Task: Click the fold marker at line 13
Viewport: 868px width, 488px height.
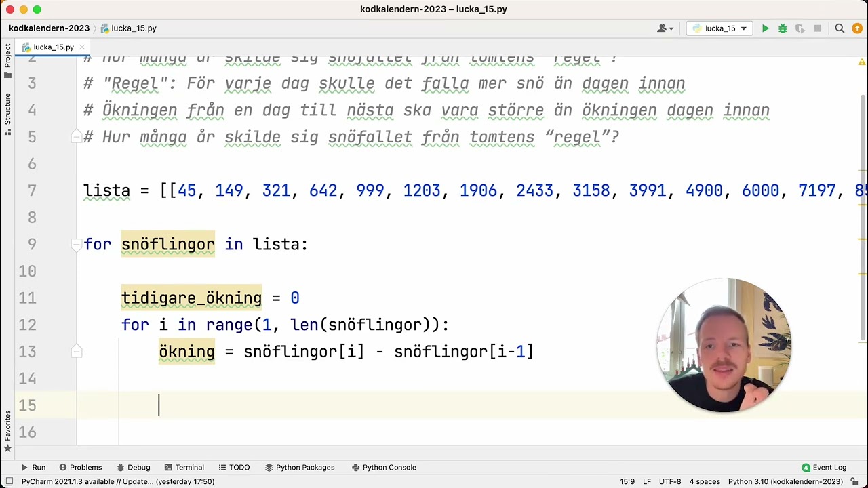Action: [76, 352]
